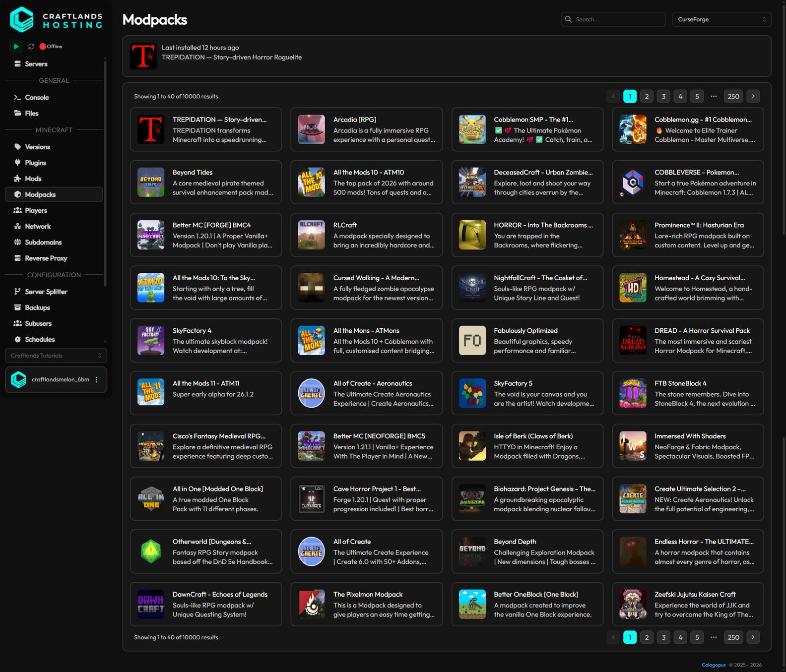This screenshot has height=672, width=786.
Task: Click the Calagopus footer link
Action: pos(714,665)
